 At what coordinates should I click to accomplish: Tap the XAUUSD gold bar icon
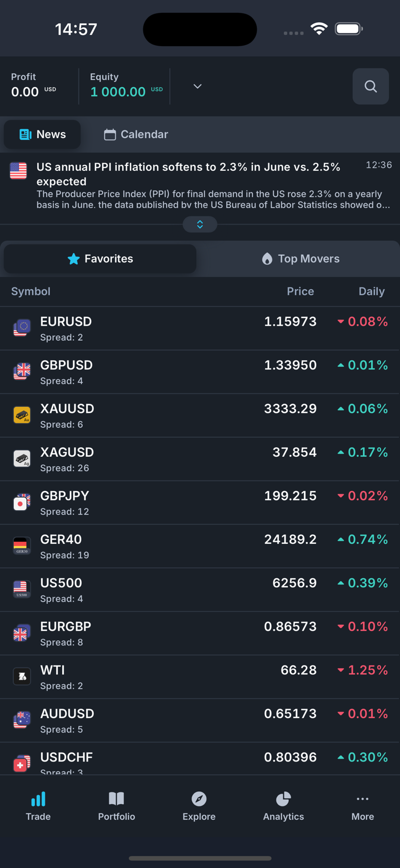click(22, 415)
